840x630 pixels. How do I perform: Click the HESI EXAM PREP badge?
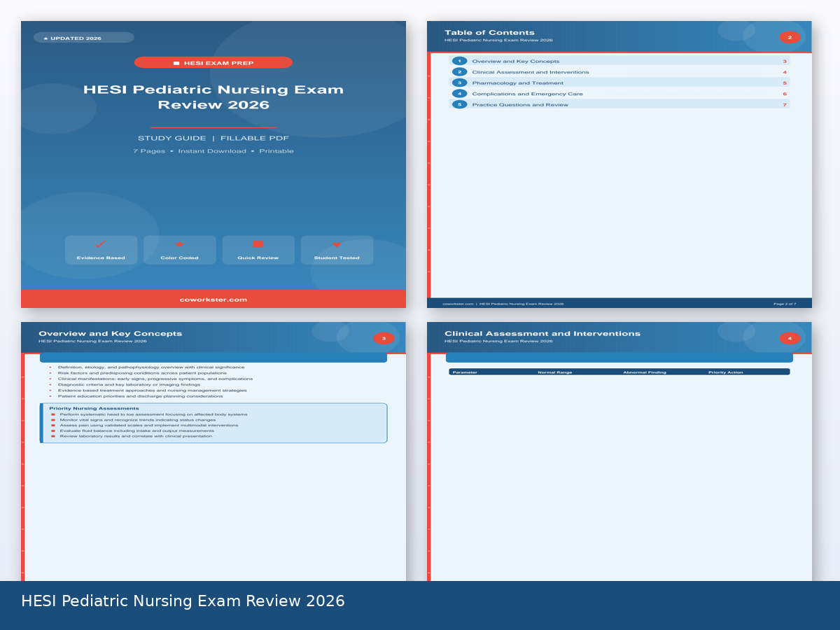click(x=213, y=62)
